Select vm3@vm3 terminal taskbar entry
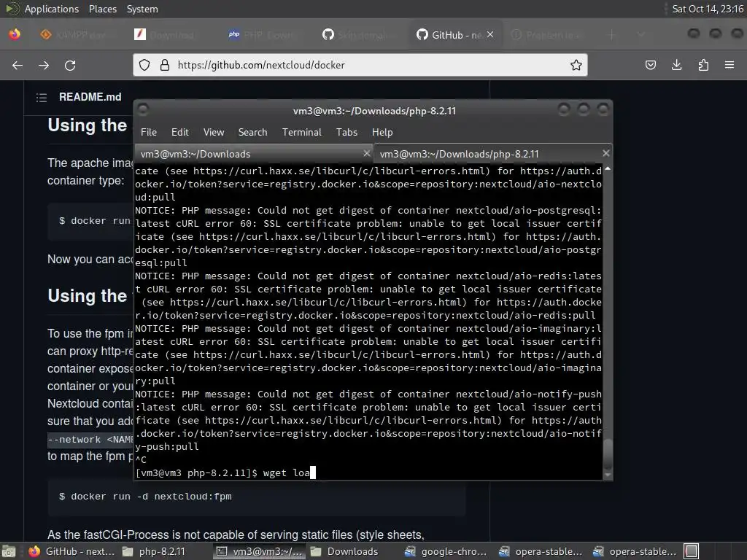 coord(259,551)
